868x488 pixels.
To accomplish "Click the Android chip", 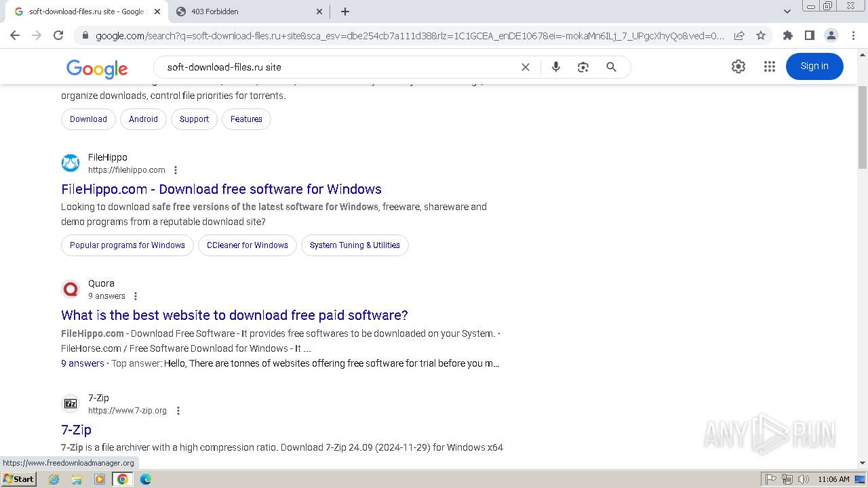I will 143,119.
